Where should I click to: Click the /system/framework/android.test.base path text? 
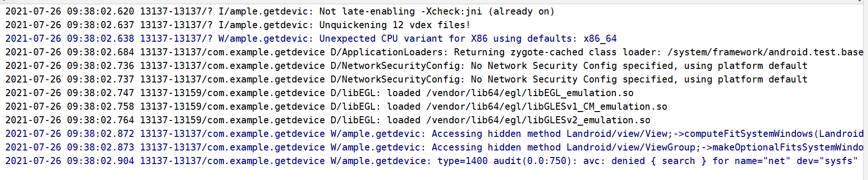766,52
